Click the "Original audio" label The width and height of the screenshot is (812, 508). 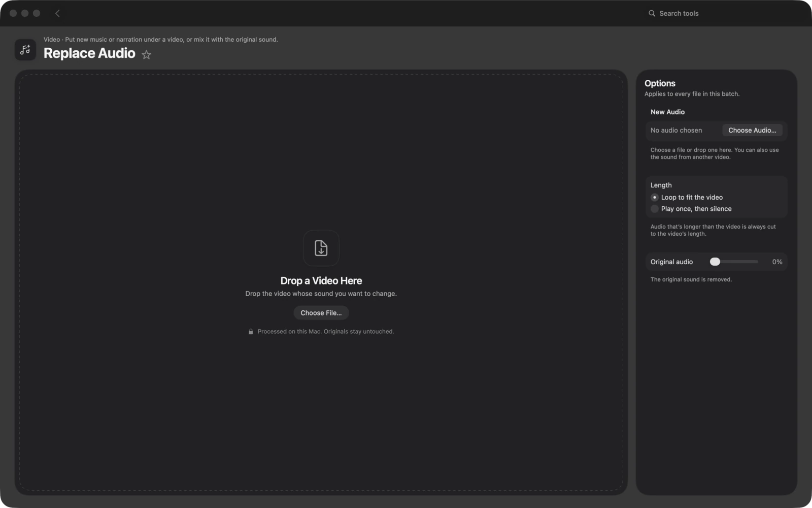(671, 262)
